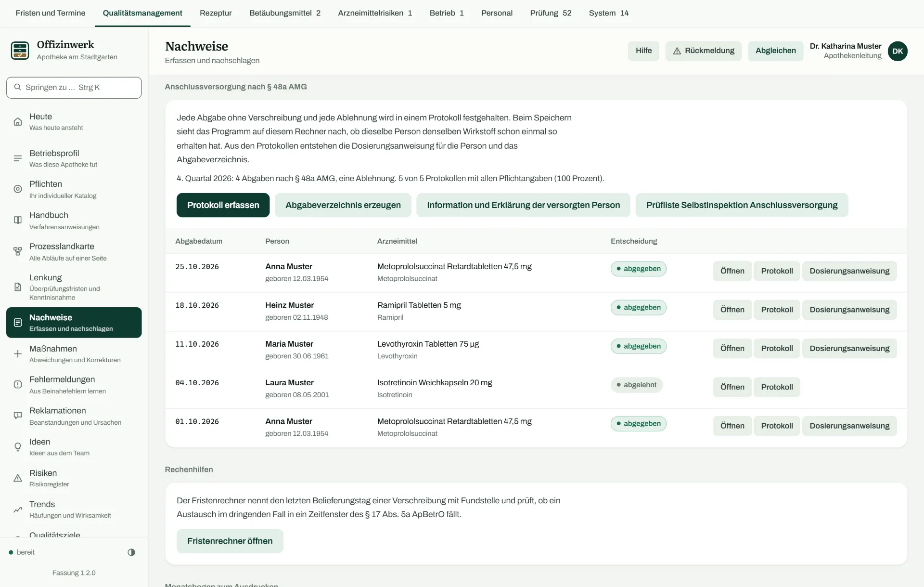Image resolution: width=924 pixels, height=587 pixels.
Task: Click the Reklamationen speech bubble icon
Action: click(x=18, y=416)
